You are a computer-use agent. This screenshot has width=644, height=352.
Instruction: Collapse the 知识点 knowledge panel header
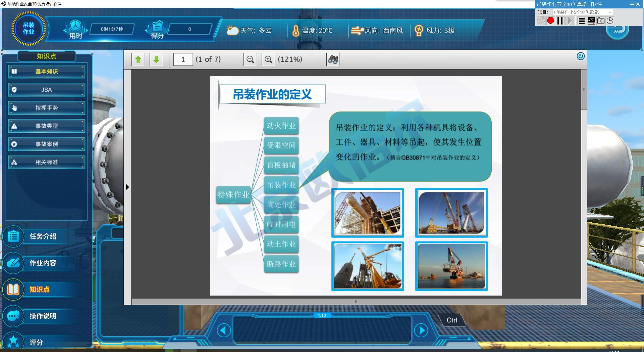click(47, 56)
